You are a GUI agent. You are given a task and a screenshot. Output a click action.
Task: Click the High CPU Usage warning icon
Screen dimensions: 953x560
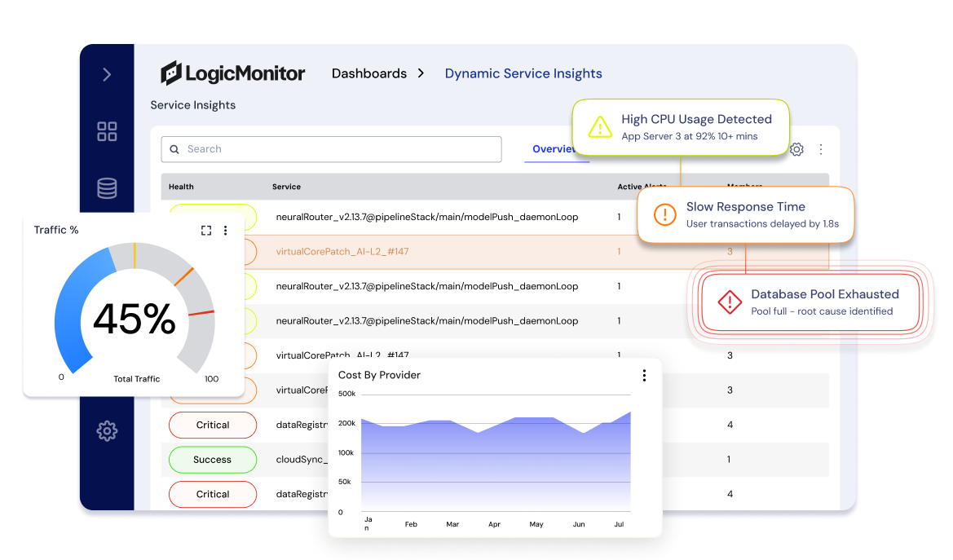click(600, 126)
